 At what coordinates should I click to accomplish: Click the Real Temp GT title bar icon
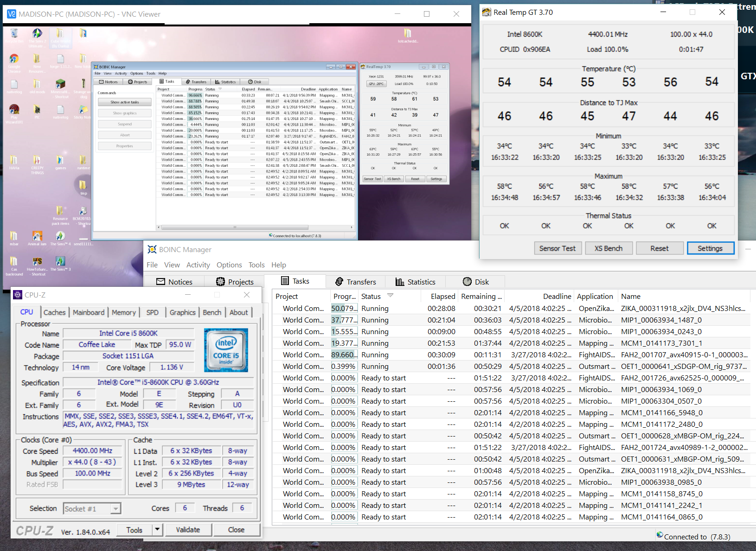(487, 12)
